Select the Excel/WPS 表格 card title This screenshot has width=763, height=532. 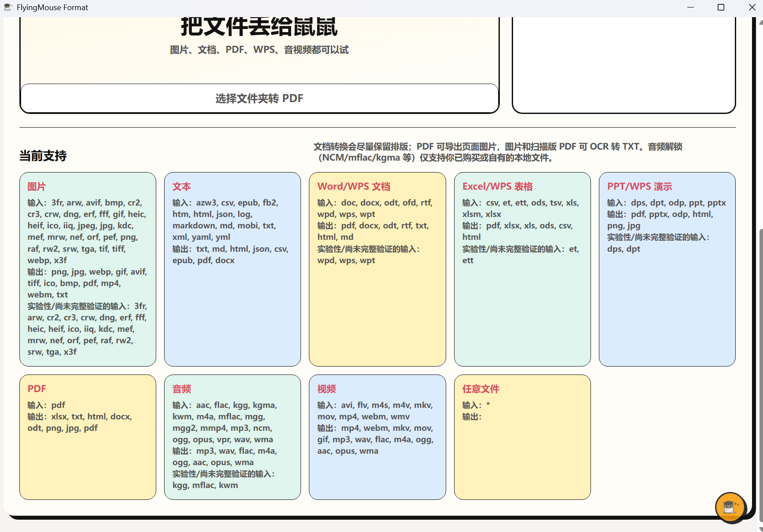[497, 186]
